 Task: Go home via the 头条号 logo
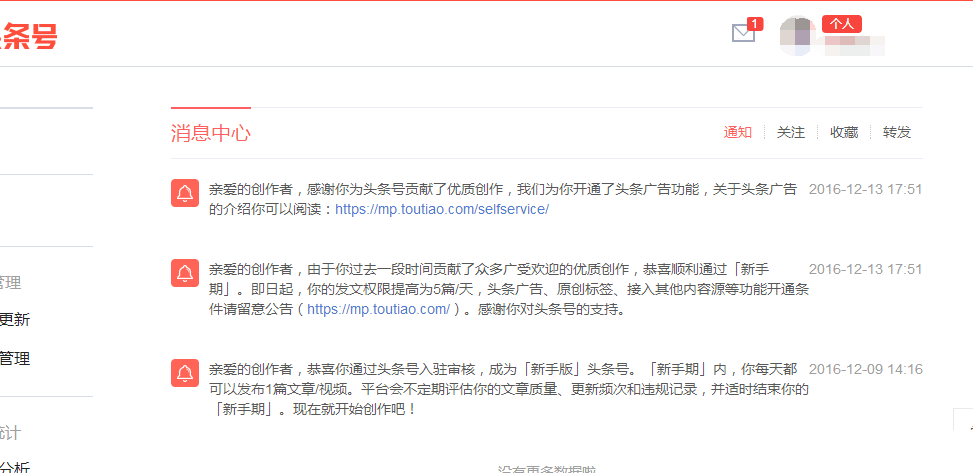pos(29,36)
